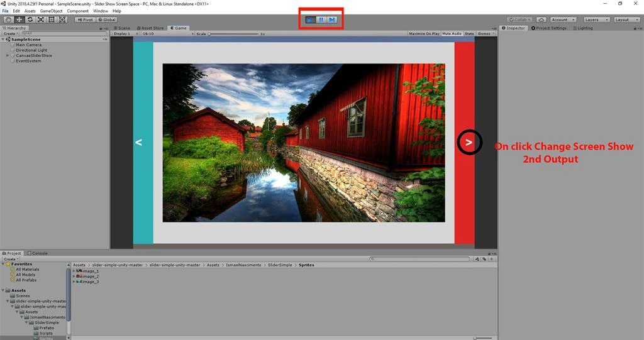Open the File menu
The width and height of the screenshot is (644, 340).
pos(5,11)
